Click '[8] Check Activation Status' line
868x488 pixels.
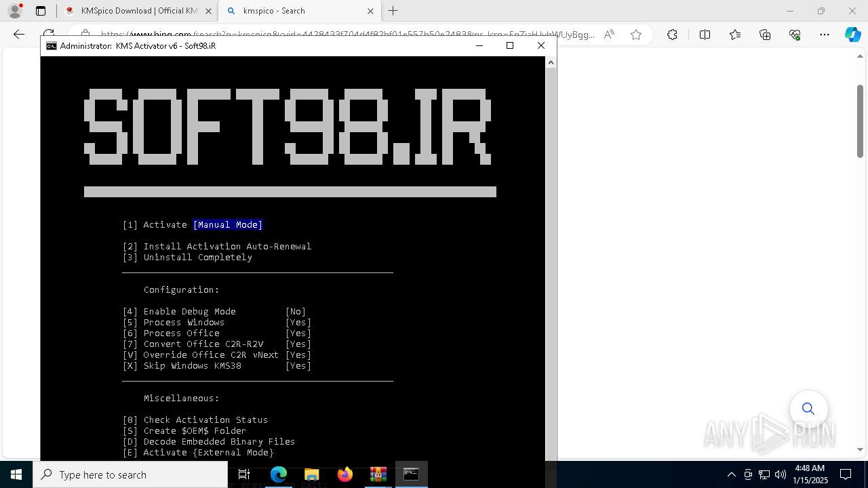click(195, 420)
